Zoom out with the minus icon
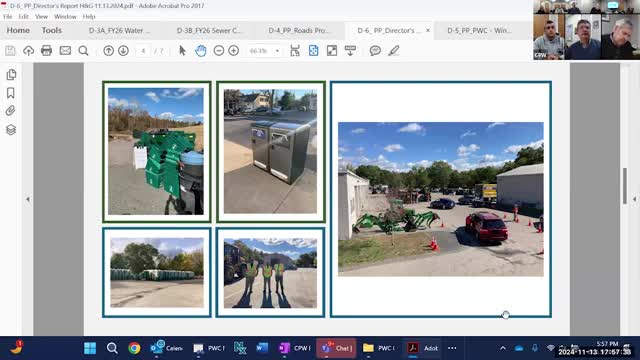Image resolution: width=640 pixels, height=360 pixels. (219, 51)
